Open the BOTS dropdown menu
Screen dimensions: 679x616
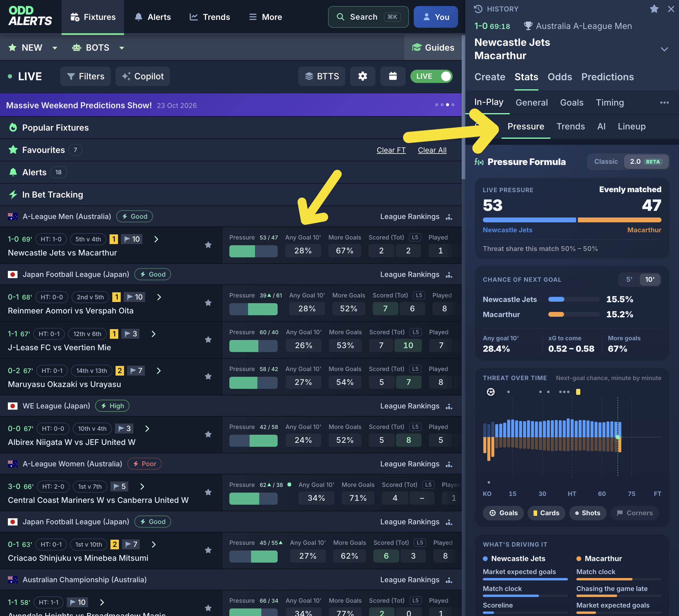pos(98,48)
